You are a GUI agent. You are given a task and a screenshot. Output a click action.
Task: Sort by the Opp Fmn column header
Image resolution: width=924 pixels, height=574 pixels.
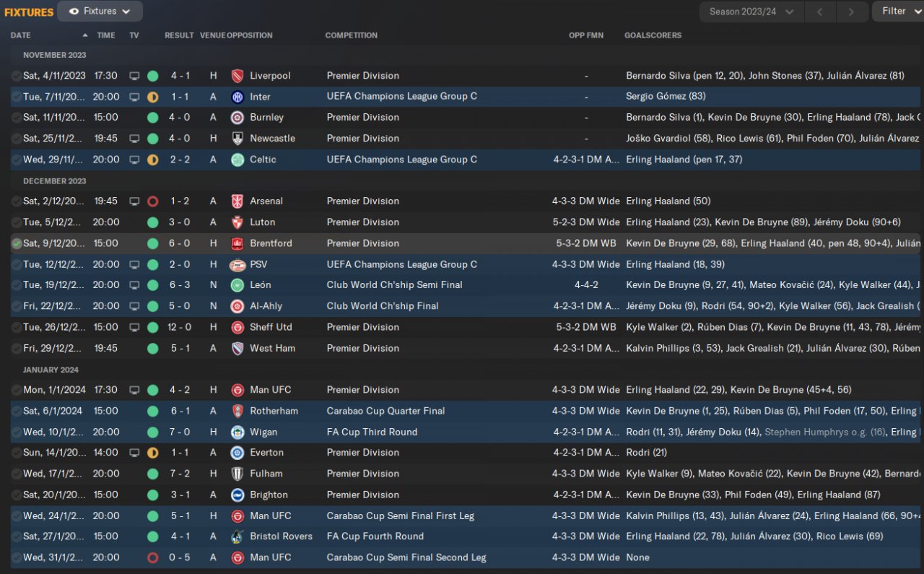pos(586,35)
